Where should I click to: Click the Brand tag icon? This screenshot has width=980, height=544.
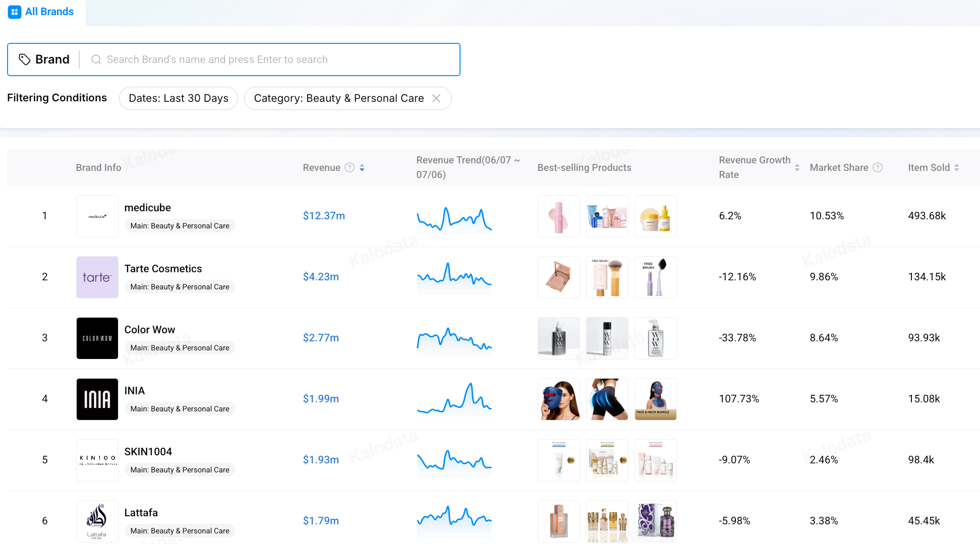click(25, 59)
